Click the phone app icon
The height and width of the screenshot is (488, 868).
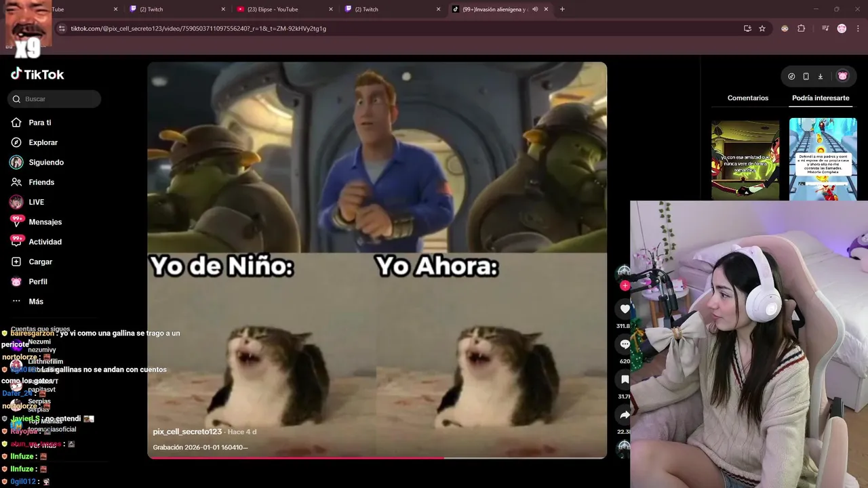[x=806, y=77]
